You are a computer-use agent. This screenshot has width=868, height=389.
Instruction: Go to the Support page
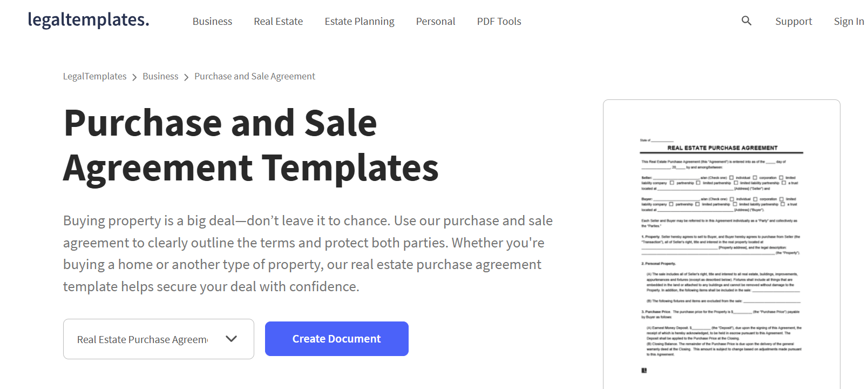pyautogui.click(x=794, y=21)
